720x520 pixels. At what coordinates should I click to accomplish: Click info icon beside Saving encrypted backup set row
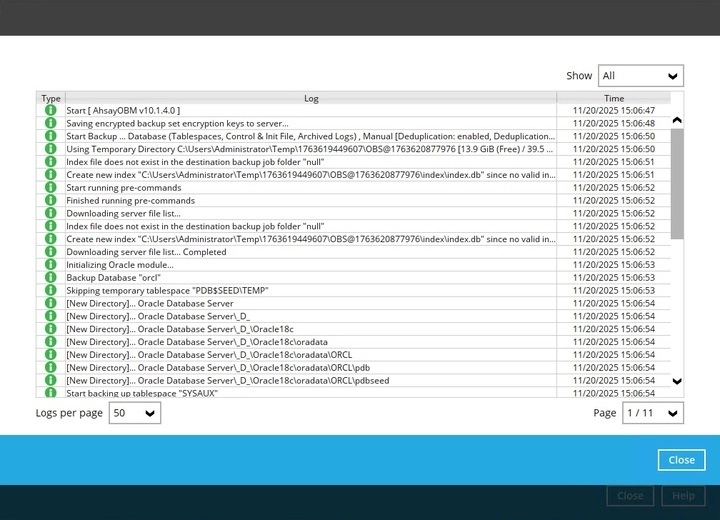tap(51, 123)
